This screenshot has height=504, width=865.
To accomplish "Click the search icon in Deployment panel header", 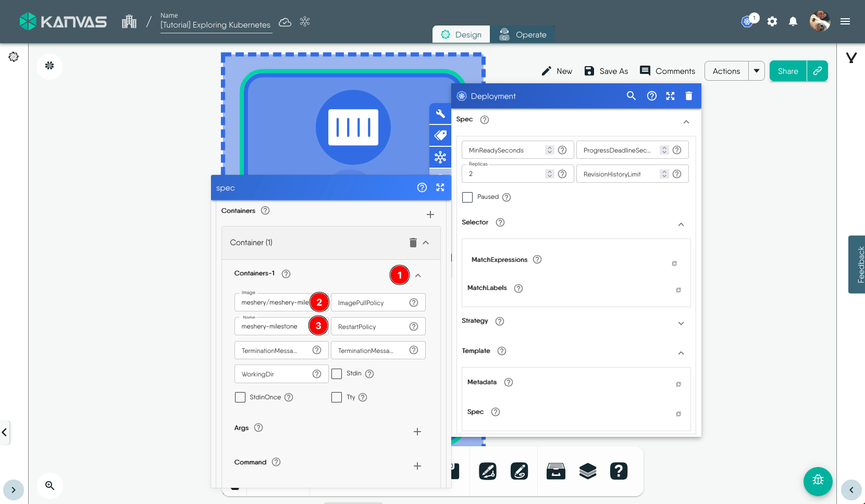I will tap(631, 96).
